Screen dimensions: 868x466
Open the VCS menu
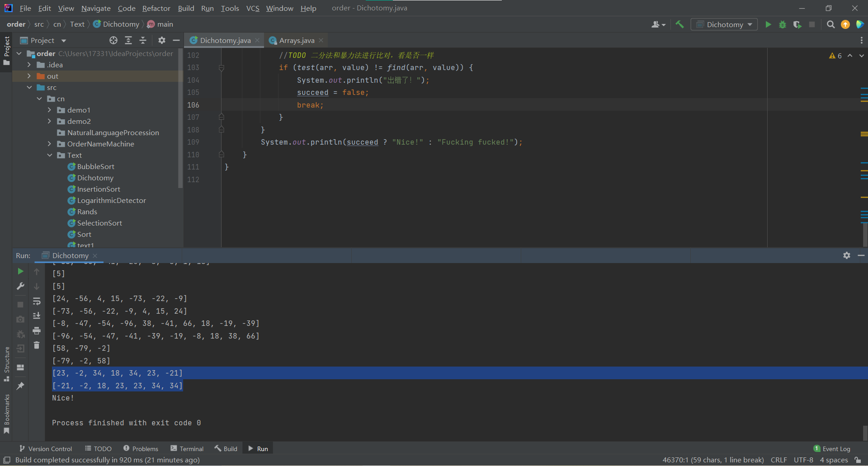(x=253, y=8)
